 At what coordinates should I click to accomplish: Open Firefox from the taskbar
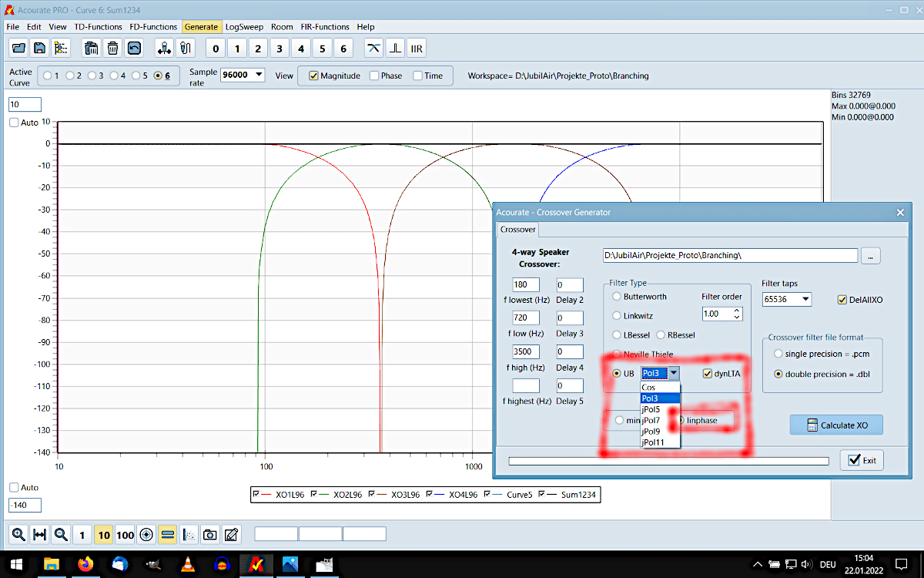(85, 564)
